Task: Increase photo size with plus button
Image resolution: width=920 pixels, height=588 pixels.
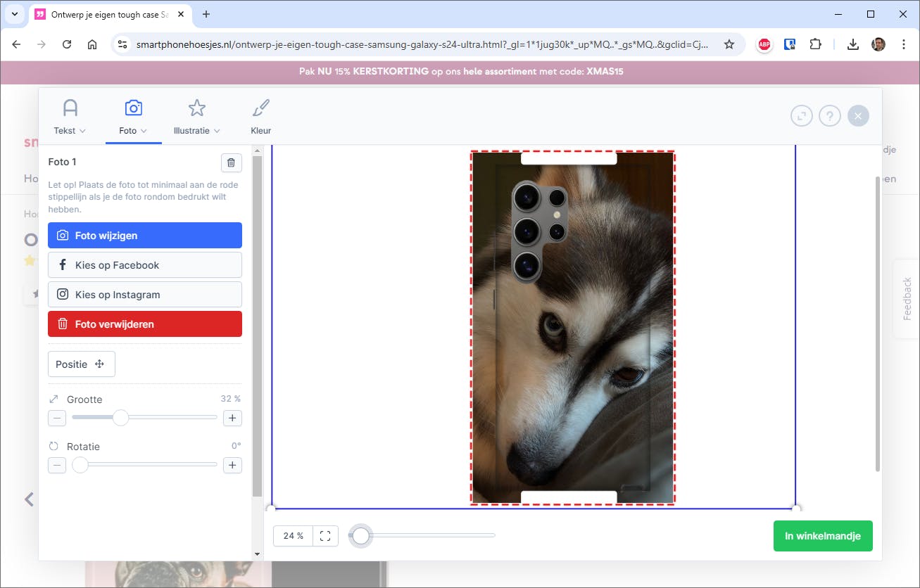Action: coord(232,418)
